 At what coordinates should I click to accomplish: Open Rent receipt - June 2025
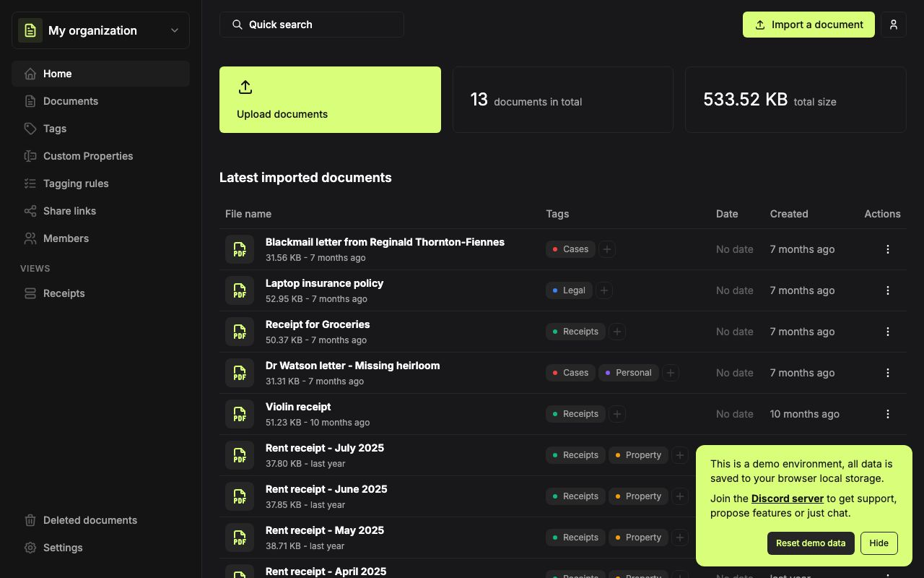tap(326, 489)
